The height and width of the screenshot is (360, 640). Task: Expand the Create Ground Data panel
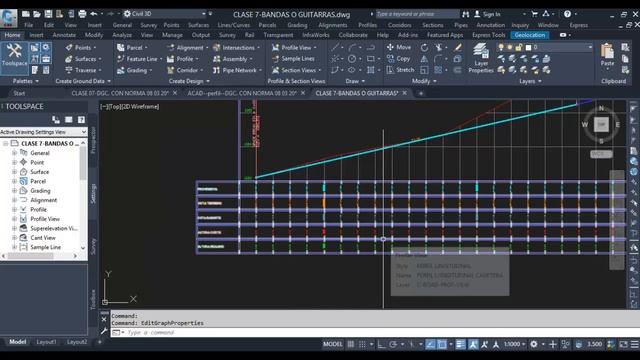point(83,81)
